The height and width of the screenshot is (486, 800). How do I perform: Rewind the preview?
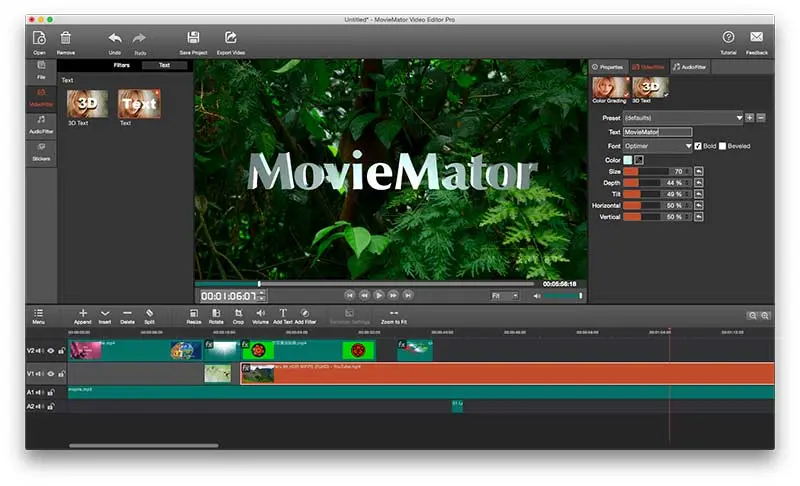364,295
